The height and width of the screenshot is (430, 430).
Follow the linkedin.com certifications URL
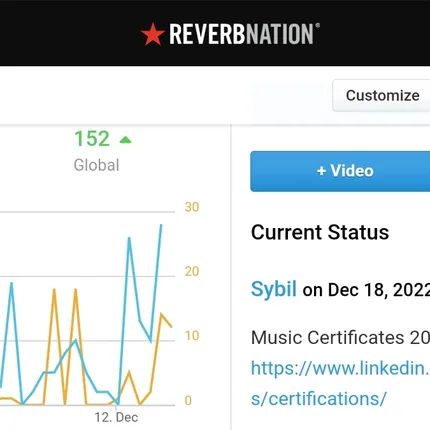(x=340, y=368)
